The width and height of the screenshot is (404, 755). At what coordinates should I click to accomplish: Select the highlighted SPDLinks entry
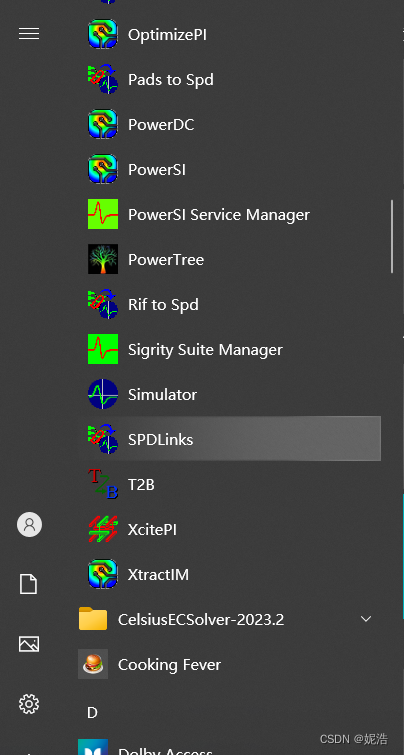[229, 439]
